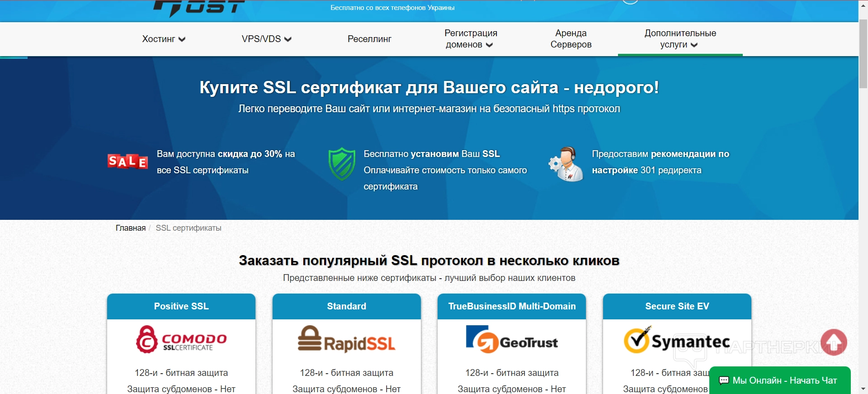Click the SALE discount icon
Viewport: 868px width, 394px height.
127,161
